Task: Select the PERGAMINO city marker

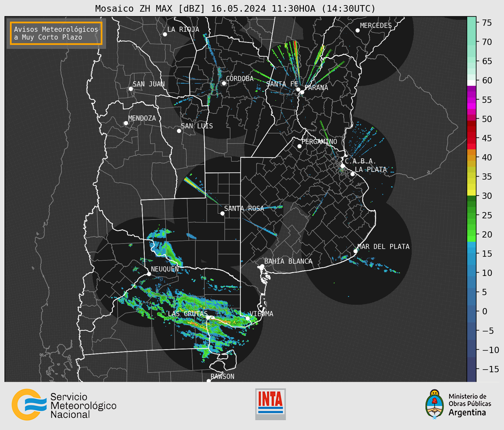Action: [x=299, y=146]
